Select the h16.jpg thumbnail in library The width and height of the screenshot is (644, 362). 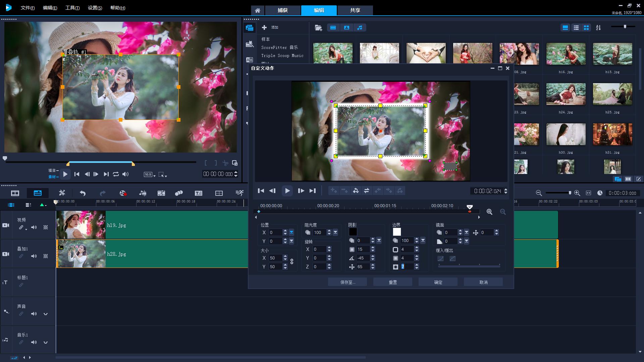pyautogui.click(x=566, y=54)
